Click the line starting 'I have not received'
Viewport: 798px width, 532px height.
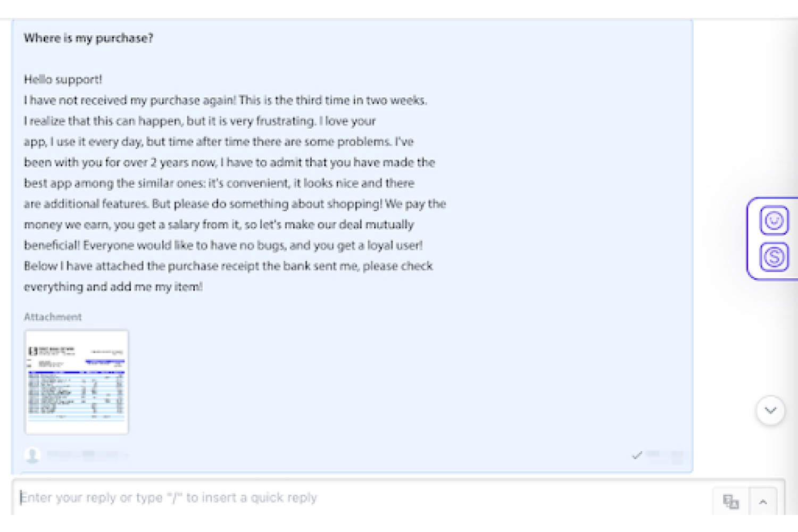(x=225, y=100)
